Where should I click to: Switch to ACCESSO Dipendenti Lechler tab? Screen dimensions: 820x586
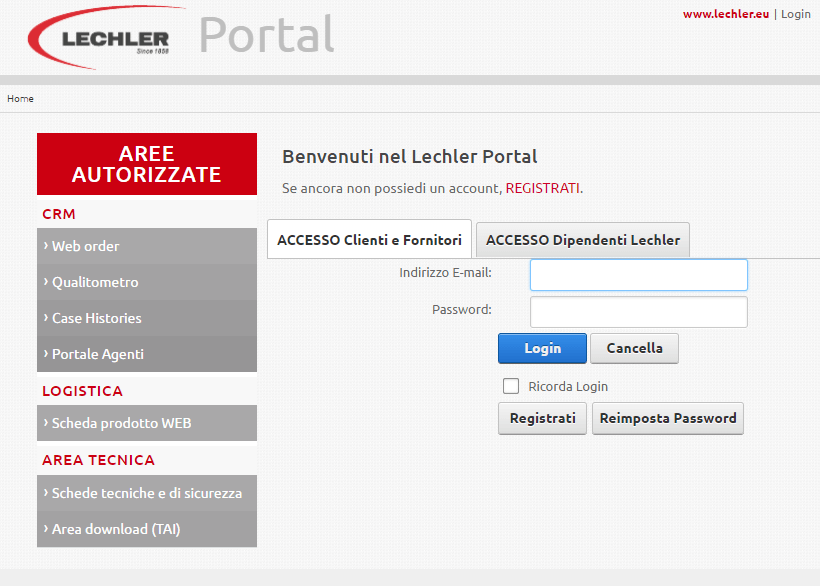coord(583,240)
